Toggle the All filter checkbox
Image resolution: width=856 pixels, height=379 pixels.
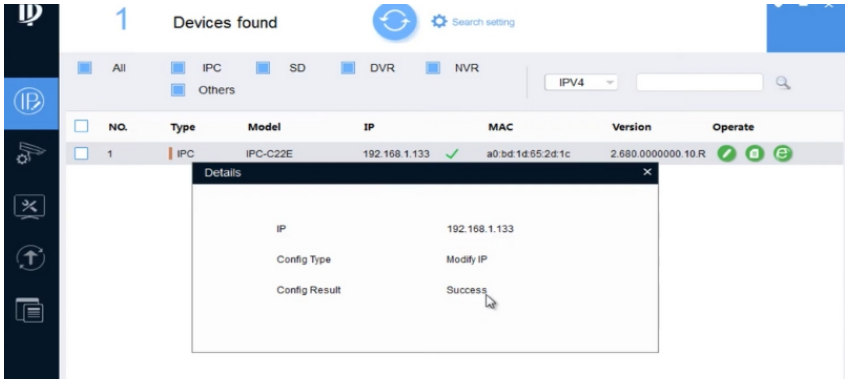tap(84, 68)
